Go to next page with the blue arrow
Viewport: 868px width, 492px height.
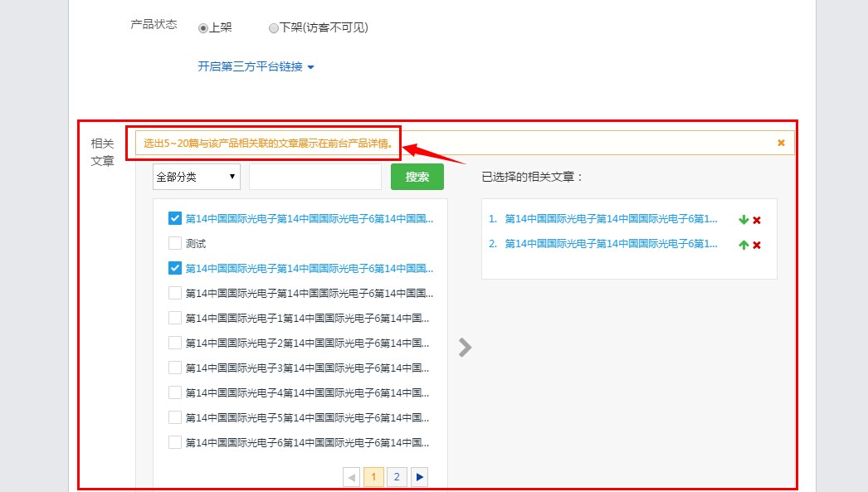pyautogui.click(x=419, y=476)
